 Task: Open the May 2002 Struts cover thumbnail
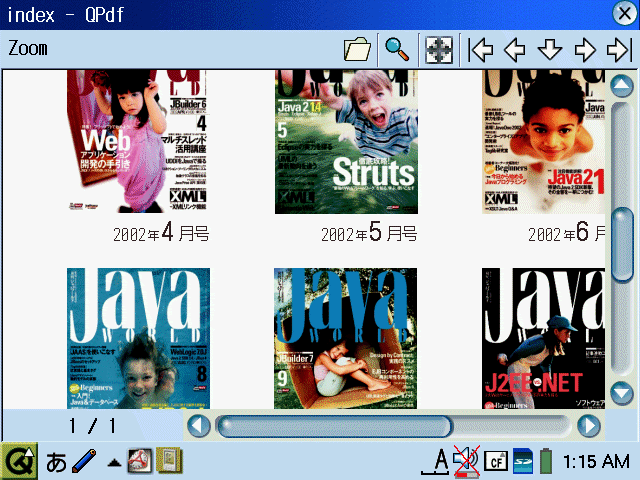[346, 142]
